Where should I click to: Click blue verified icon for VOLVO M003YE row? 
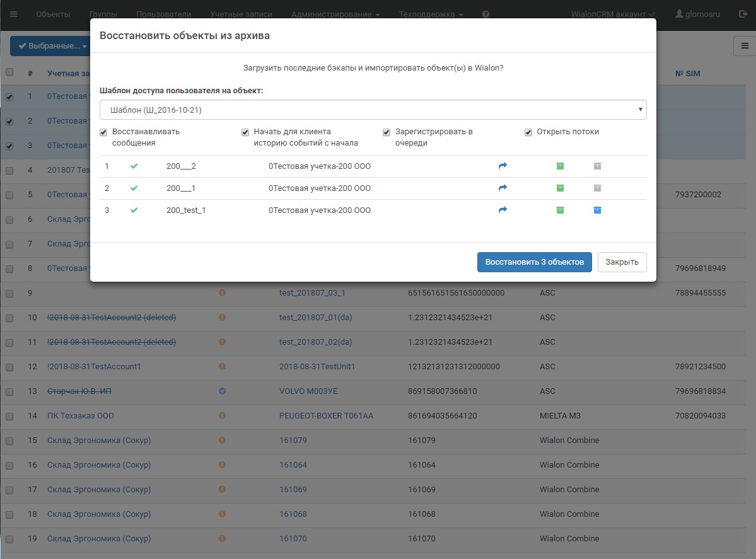(x=222, y=391)
